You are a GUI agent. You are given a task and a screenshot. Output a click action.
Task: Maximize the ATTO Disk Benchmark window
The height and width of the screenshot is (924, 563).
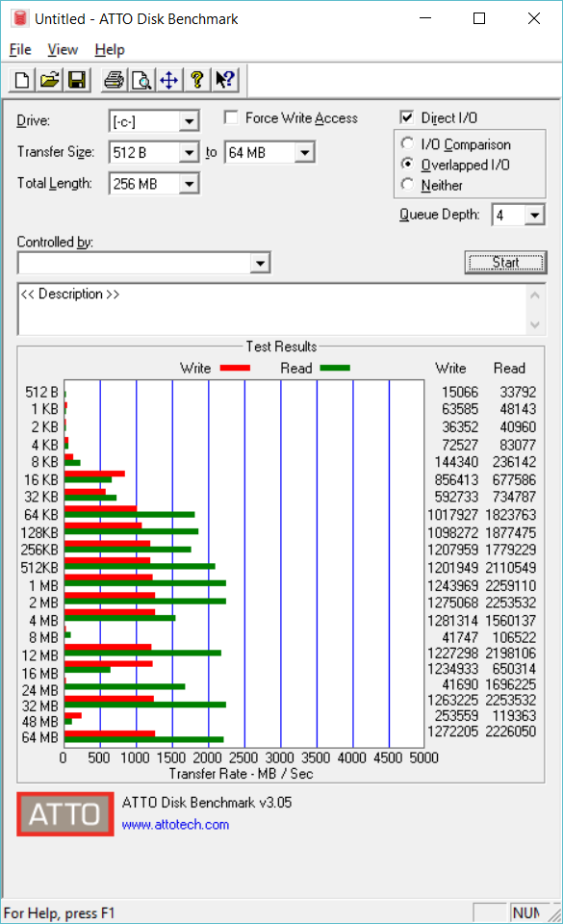tap(479, 18)
